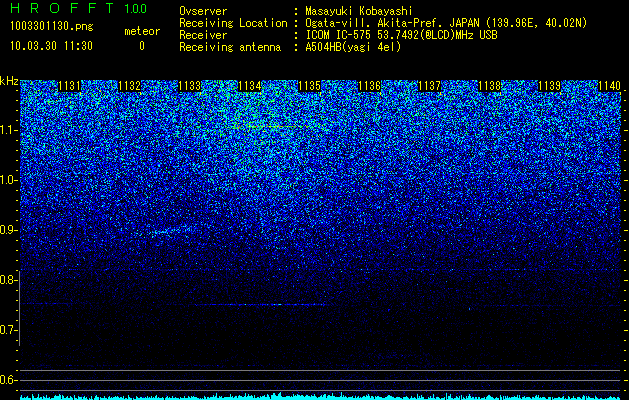Screen dimensions: 629x400
Task: Select the version number 1.0.0
Action: pyautogui.click(x=135, y=8)
